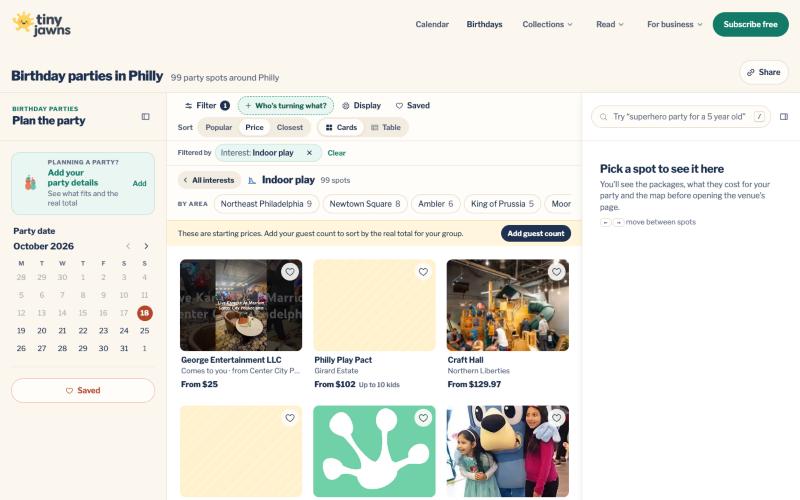Screen dimensions: 800x500
Task: Click the slash shortcut key icon in search
Action: click(x=759, y=117)
